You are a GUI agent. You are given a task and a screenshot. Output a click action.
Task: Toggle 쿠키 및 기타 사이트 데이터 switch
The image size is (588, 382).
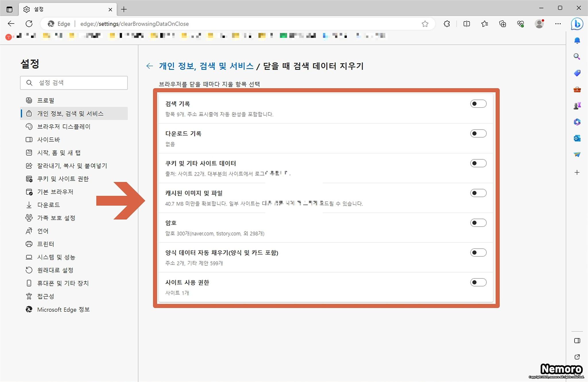coord(478,163)
